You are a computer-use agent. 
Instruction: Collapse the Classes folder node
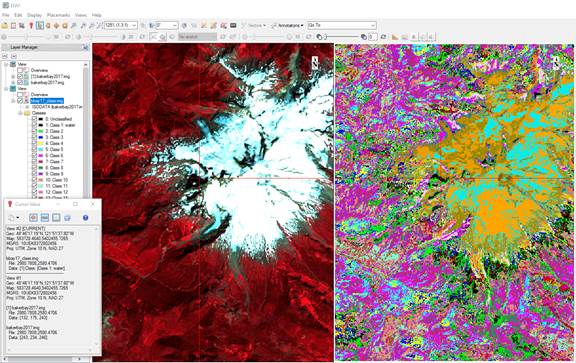(x=21, y=113)
